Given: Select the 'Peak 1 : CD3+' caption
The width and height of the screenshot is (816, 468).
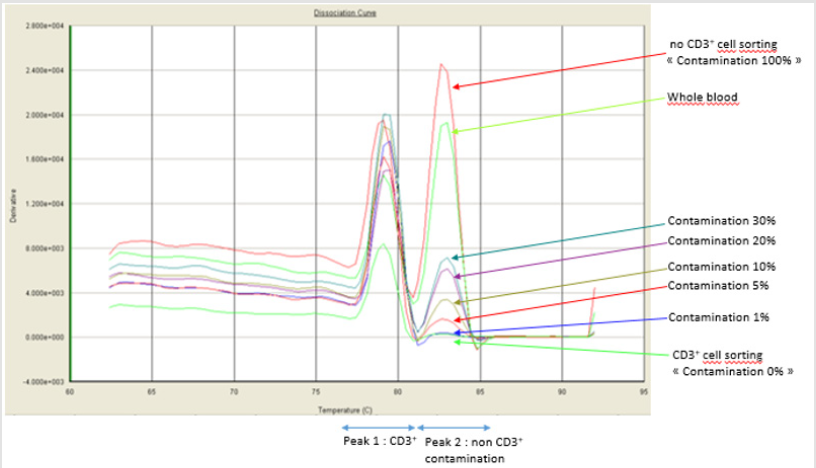Looking at the screenshot, I should point(380,441).
